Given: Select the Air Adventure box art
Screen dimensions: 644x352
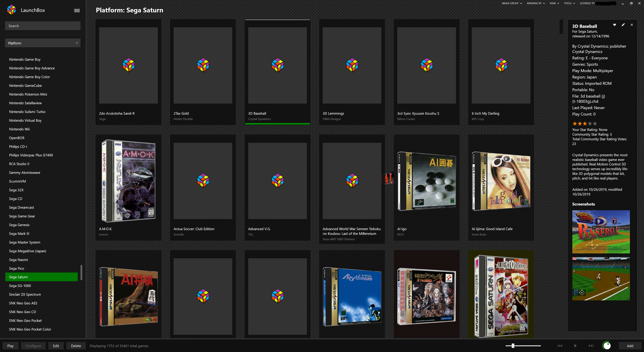Looking at the screenshot, I should pos(352,297).
